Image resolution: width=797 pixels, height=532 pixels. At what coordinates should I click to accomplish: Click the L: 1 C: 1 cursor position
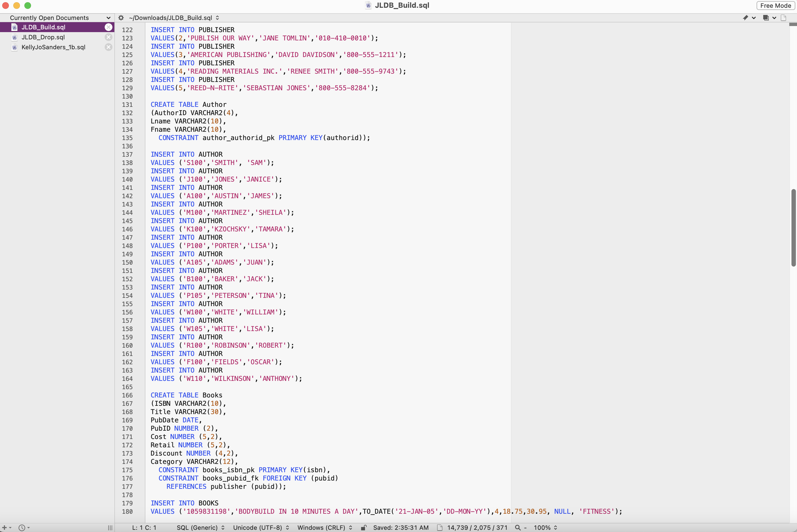click(144, 528)
